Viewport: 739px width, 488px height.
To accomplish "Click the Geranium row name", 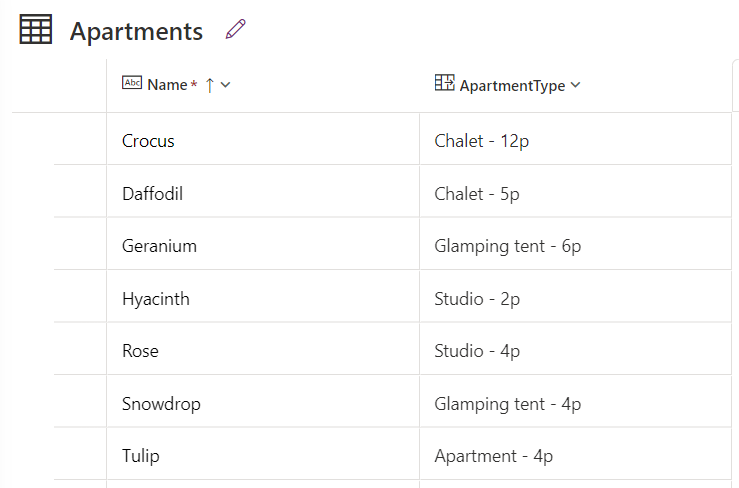I will pos(159,246).
